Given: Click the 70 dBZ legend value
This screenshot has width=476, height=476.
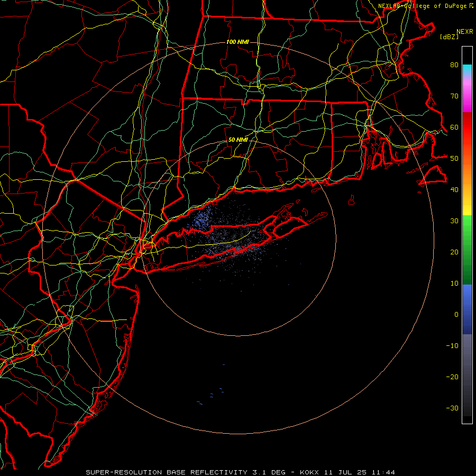Looking at the screenshot, I should 454,96.
